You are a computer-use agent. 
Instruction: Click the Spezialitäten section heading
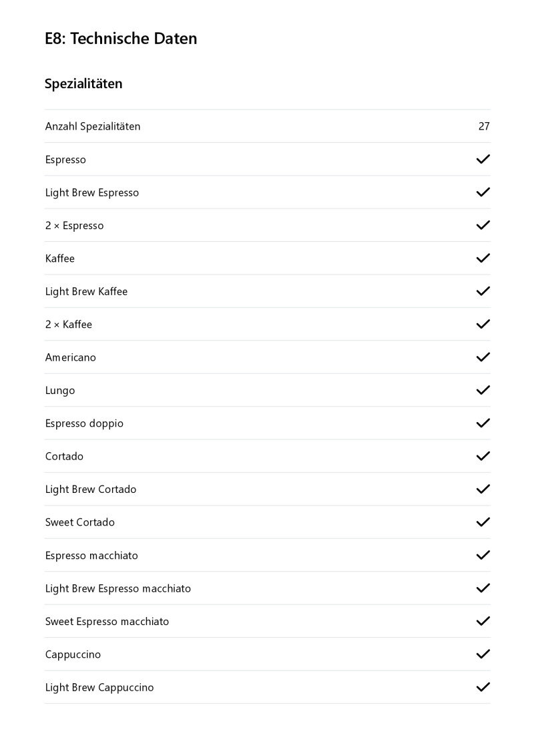[x=83, y=84]
